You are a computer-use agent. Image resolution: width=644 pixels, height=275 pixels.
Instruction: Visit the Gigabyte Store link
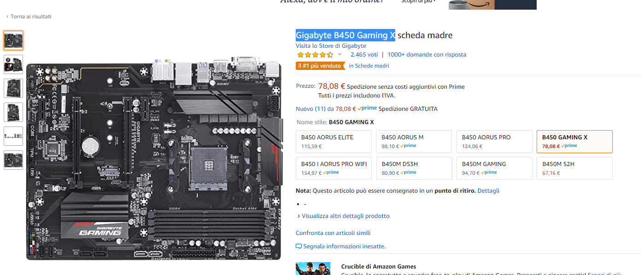point(331,46)
